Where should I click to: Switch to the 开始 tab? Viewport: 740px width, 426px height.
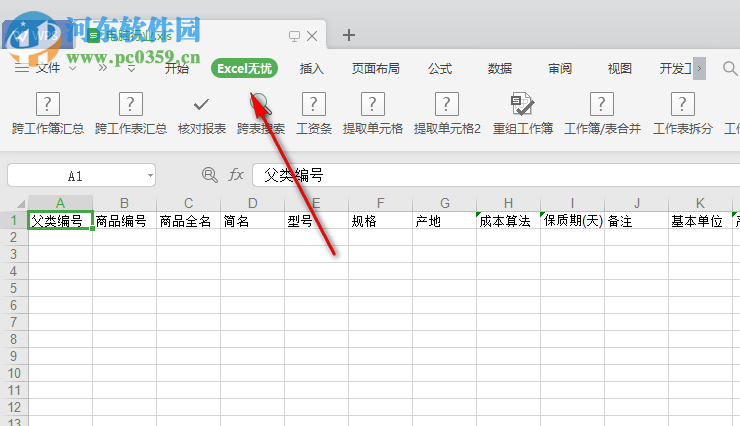point(177,68)
